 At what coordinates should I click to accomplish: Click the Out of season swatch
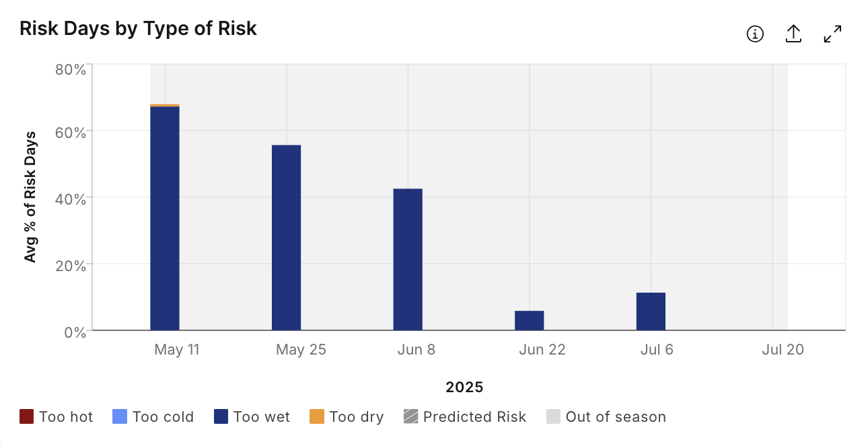553,416
